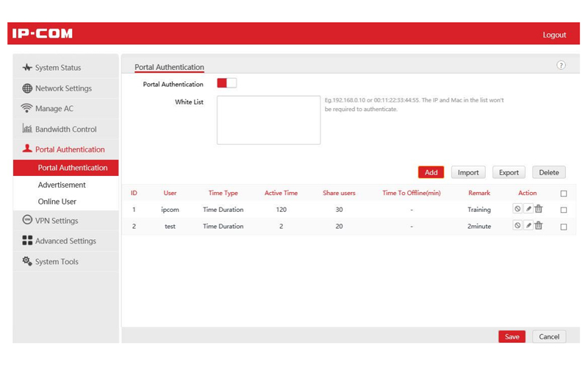Click the Share users column header
The width and height of the screenshot is (588, 368).
(339, 193)
